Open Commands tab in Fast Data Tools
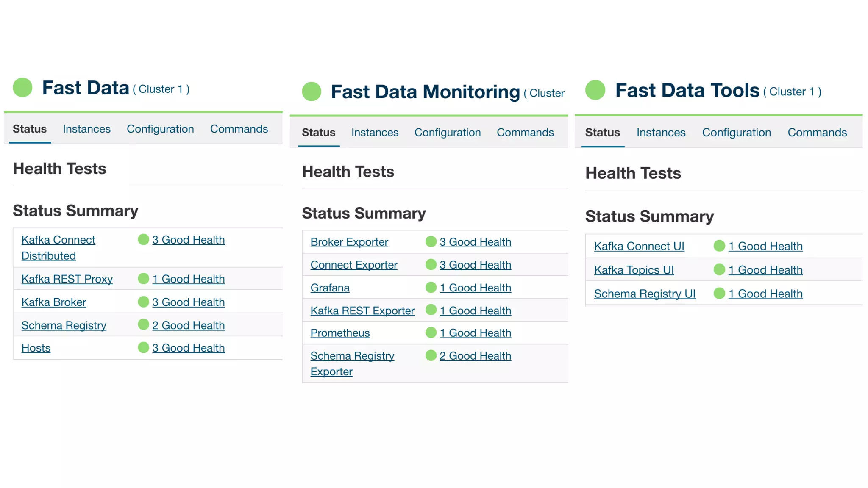This screenshot has width=868, height=488. [x=817, y=133]
